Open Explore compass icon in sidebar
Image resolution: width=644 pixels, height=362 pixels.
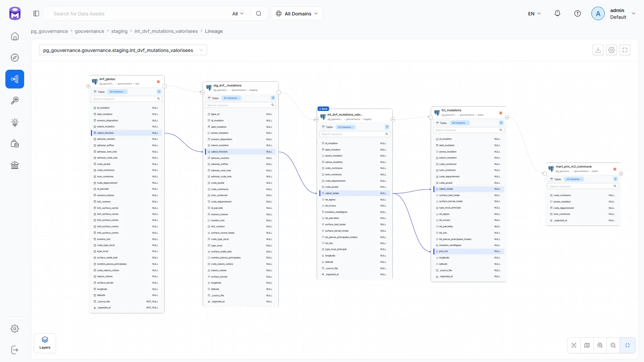click(15, 58)
